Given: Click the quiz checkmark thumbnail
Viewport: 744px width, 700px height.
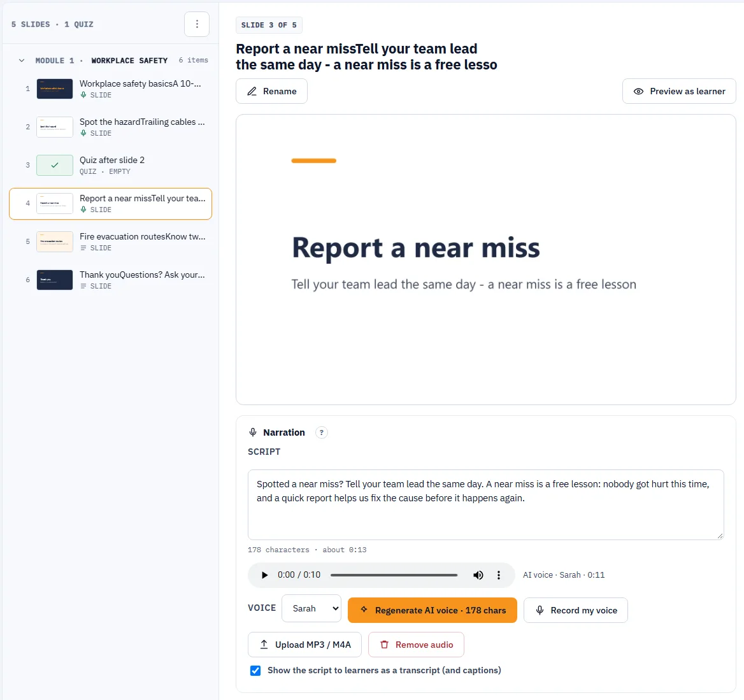Looking at the screenshot, I should click(x=55, y=165).
